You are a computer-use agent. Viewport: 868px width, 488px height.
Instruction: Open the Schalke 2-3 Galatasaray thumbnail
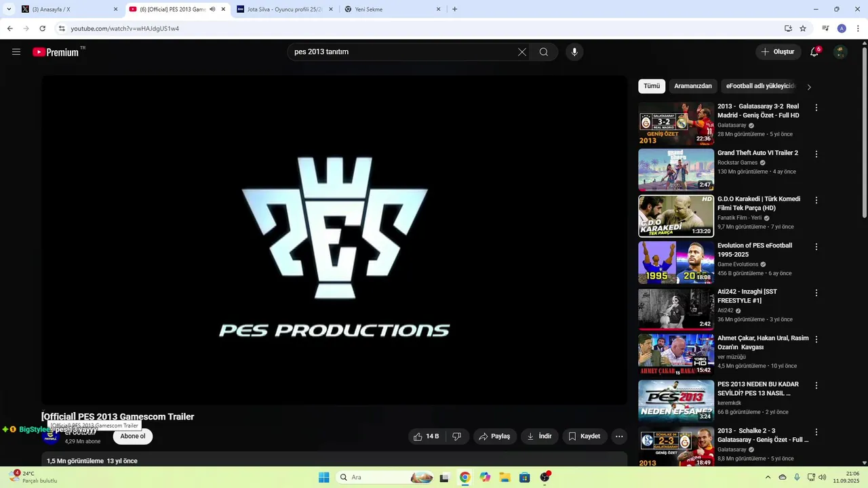click(676, 447)
